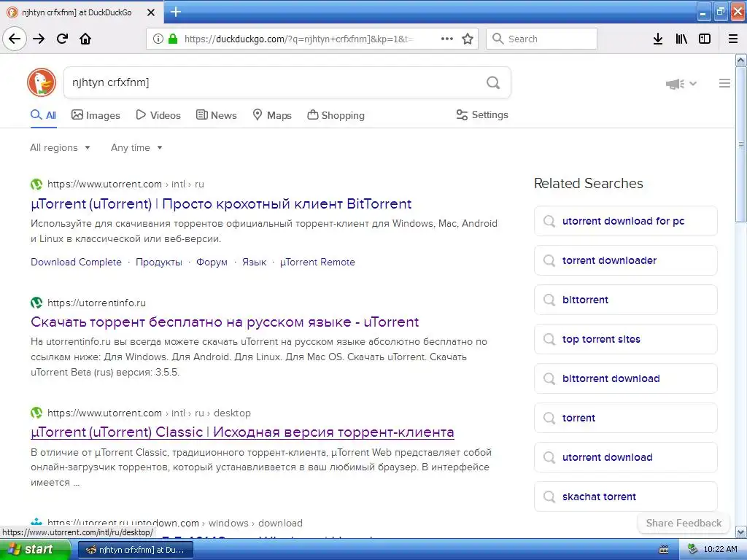Follow the Продукты sublink
747x560 pixels.
pyautogui.click(x=158, y=262)
